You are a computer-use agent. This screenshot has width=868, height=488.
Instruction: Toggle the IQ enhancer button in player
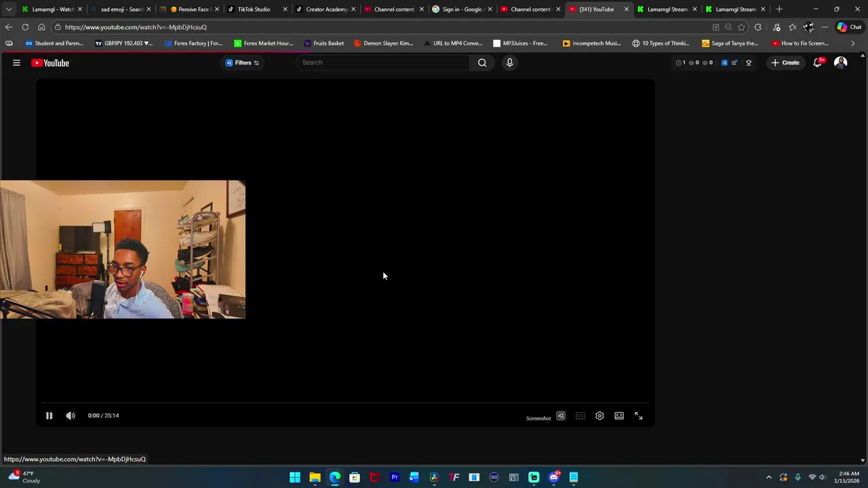click(x=561, y=415)
